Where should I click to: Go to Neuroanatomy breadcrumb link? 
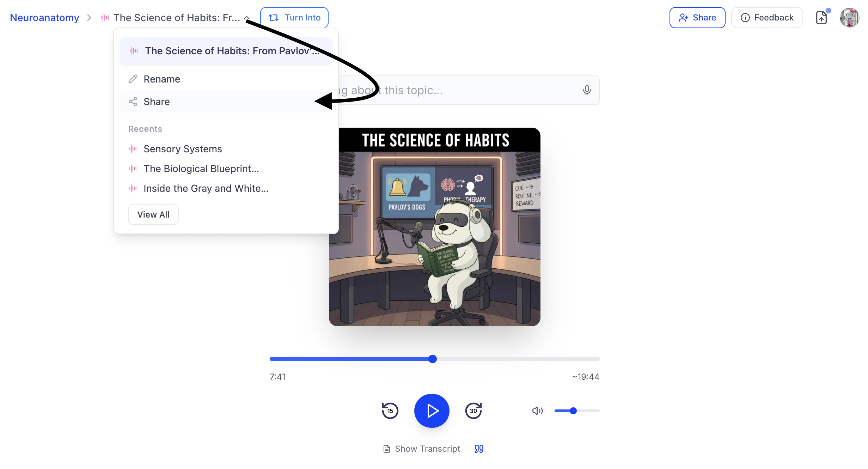(x=44, y=18)
